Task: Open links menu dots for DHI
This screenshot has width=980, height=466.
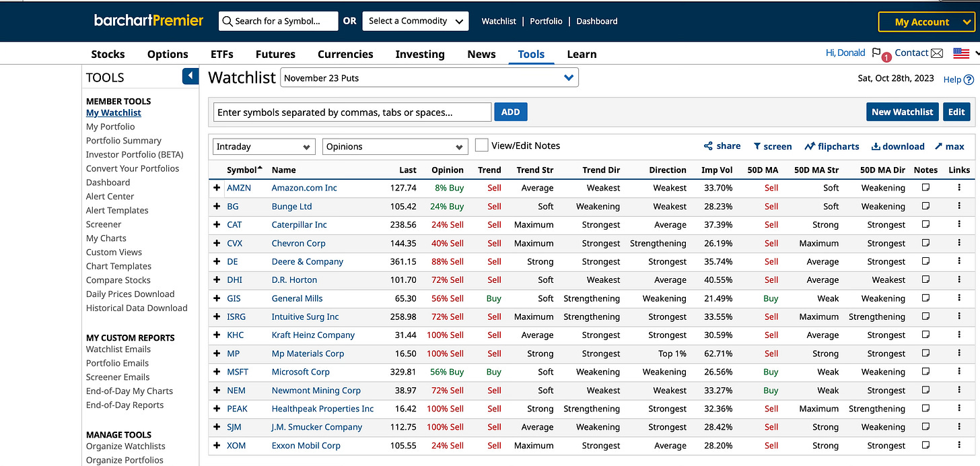Action: coord(959,279)
